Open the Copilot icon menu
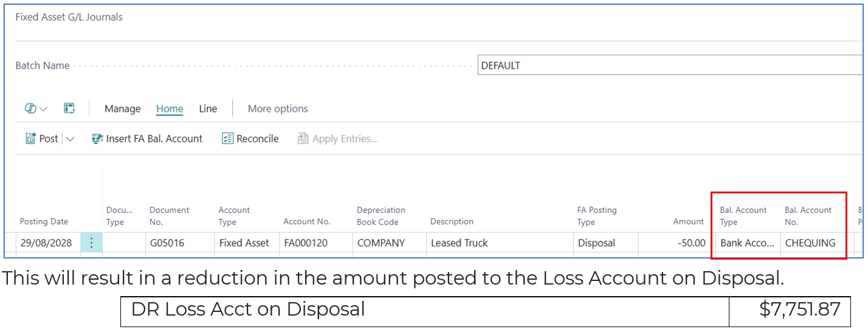The image size is (868, 332). coord(30,109)
